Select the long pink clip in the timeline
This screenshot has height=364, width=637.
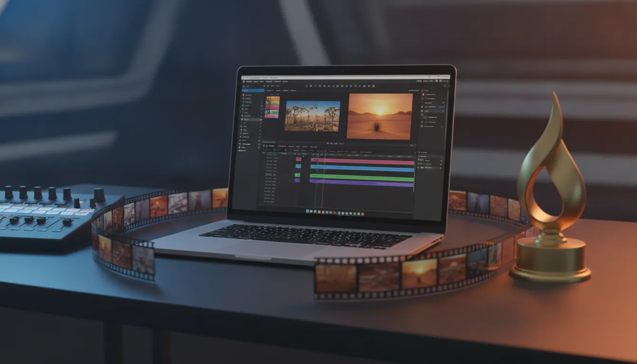pyautogui.click(x=363, y=161)
